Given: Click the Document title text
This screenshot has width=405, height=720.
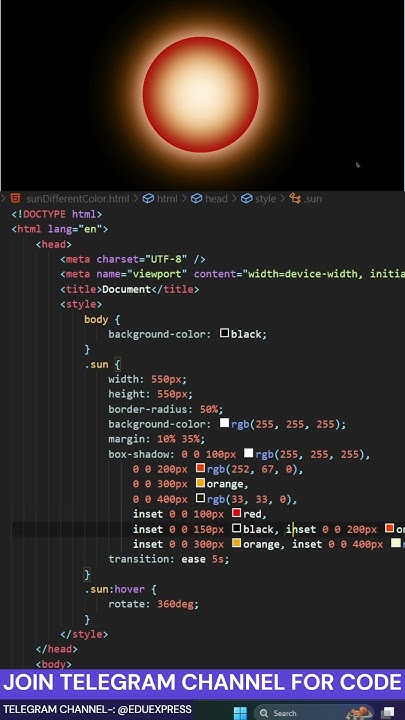Looking at the screenshot, I should click(x=127, y=289).
